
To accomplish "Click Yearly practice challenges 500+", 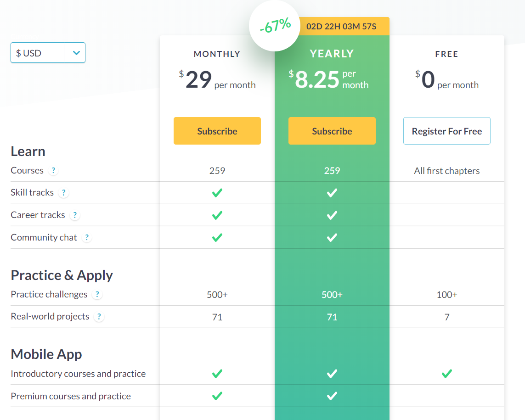I will click(x=332, y=295).
